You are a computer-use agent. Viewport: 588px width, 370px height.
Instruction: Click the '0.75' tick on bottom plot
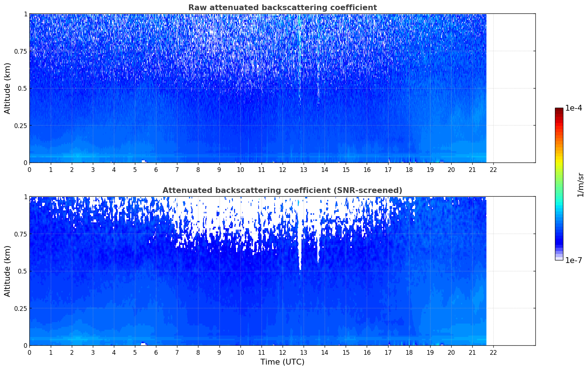pos(20,234)
